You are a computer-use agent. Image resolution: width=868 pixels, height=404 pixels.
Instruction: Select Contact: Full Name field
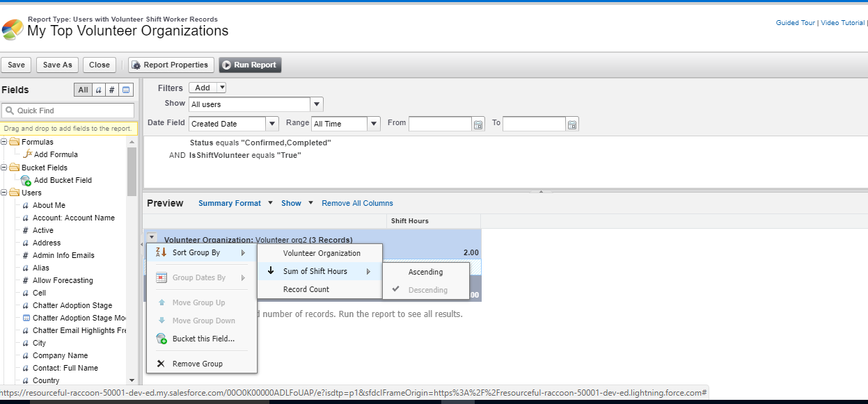click(x=65, y=368)
